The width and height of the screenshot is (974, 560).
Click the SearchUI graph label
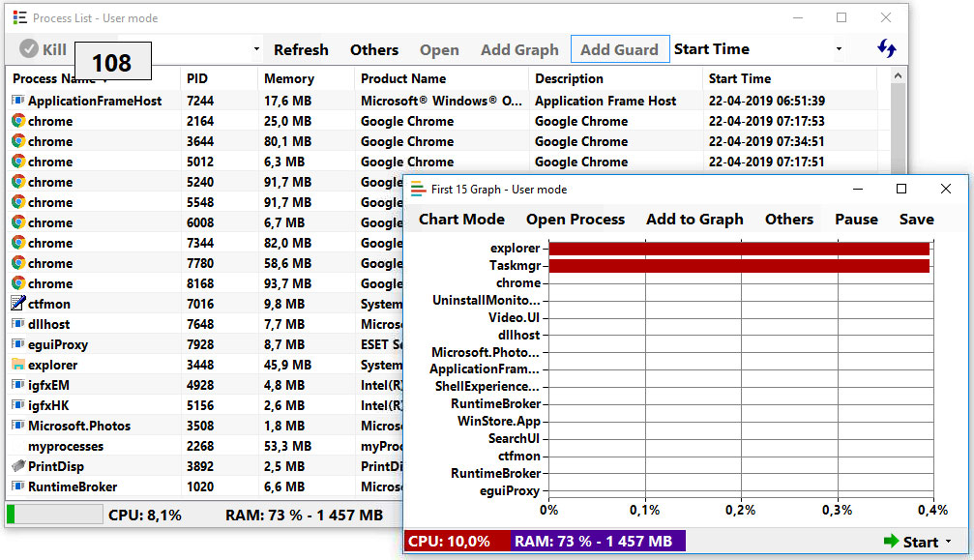[x=514, y=438]
